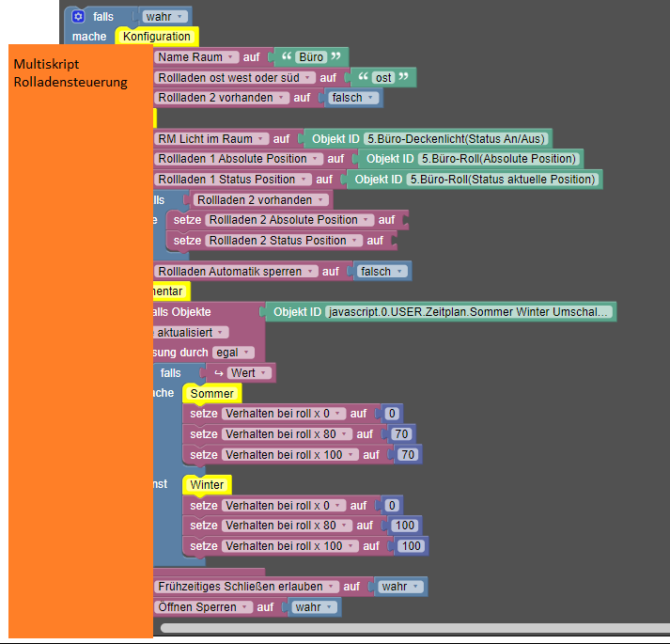The image size is (670, 644).
Task: Open RM Licht im Raum variable dropdown
Action: coord(210,138)
